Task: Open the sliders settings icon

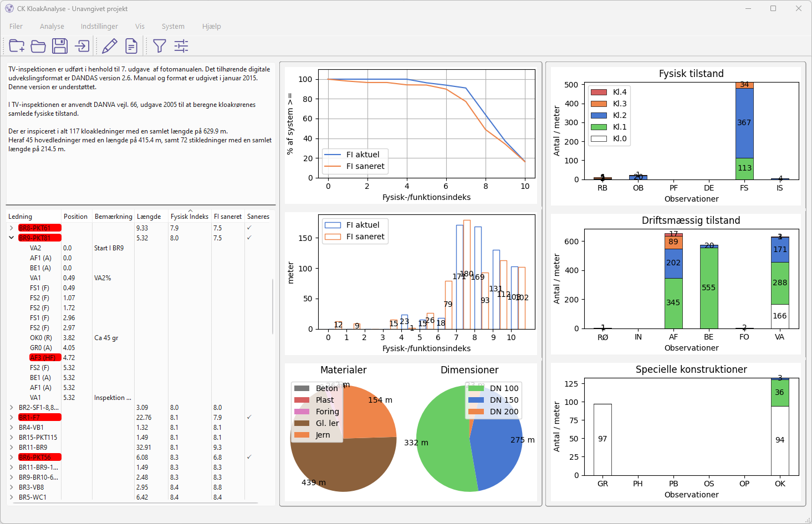Action: click(181, 46)
